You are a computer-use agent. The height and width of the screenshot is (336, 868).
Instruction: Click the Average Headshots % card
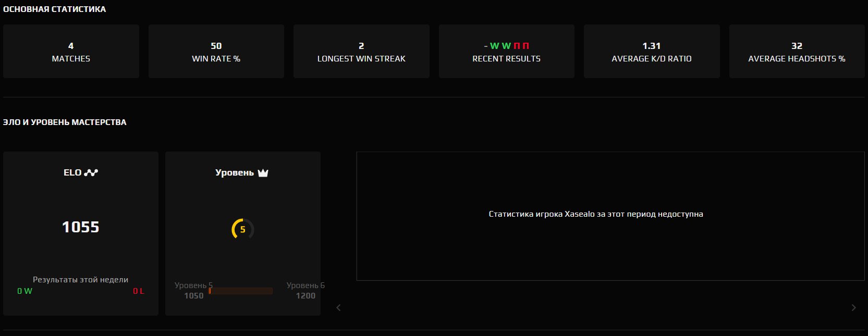[x=797, y=52]
